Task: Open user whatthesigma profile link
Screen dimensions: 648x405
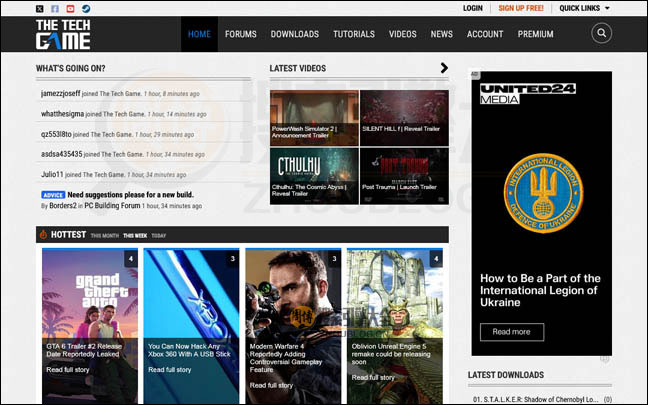Action: click(x=62, y=114)
